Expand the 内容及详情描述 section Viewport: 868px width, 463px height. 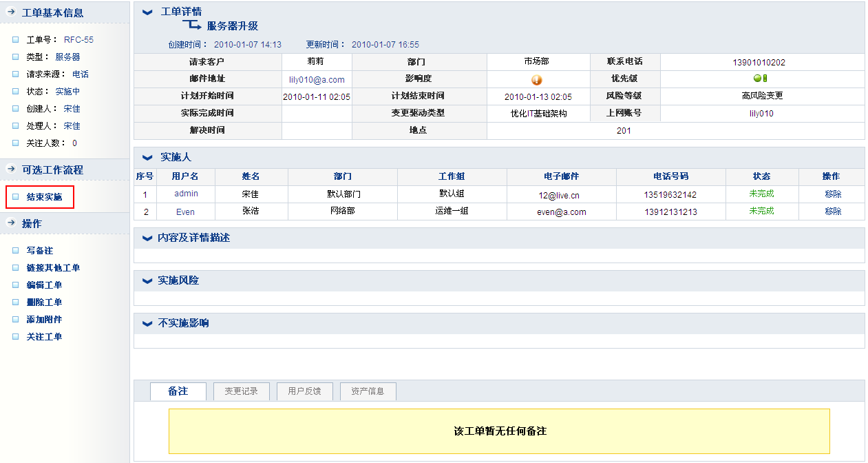tap(147, 238)
